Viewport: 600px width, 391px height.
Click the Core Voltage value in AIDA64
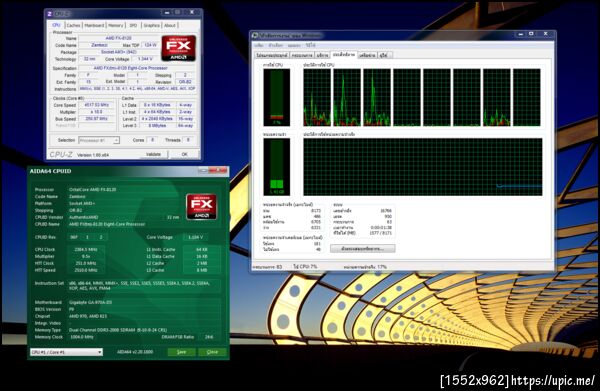(196, 237)
